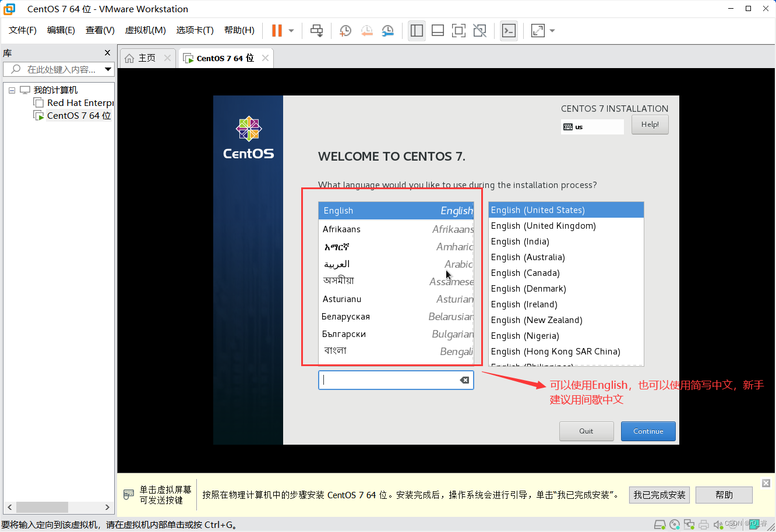Click the 帮助 button in the notification bar
Viewport: 776px width, 532px height.
pos(724,495)
